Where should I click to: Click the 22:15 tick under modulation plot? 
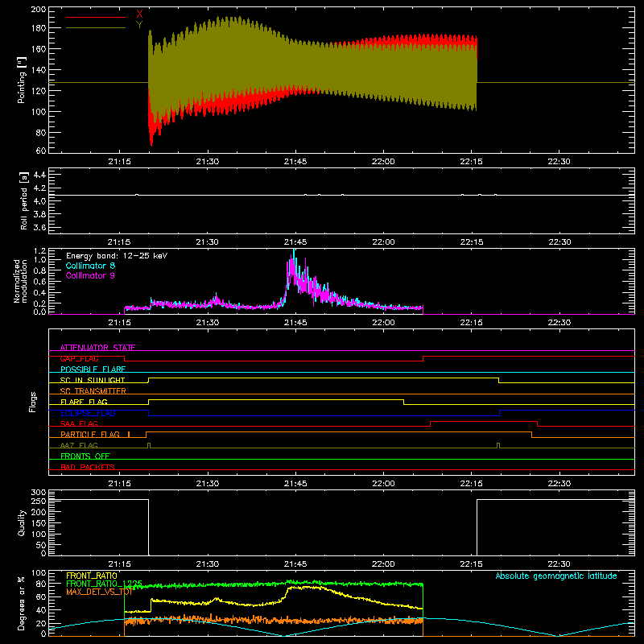point(471,323)
